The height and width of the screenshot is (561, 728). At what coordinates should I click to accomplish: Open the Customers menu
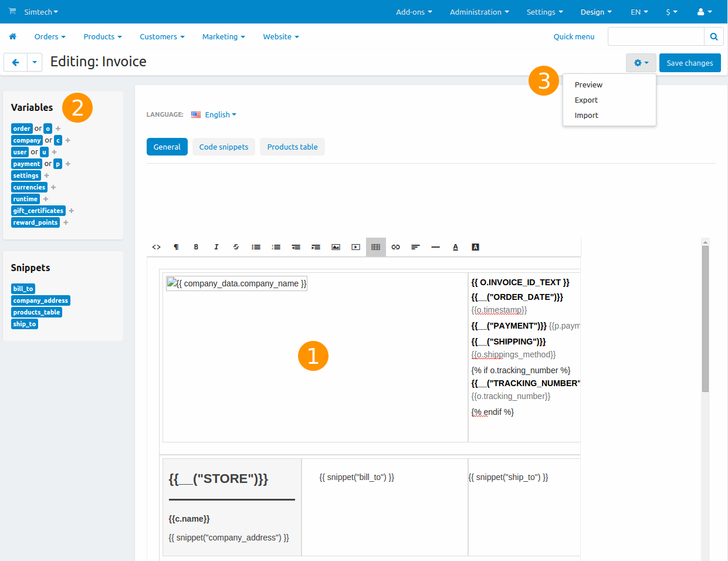tap(162, 36)
